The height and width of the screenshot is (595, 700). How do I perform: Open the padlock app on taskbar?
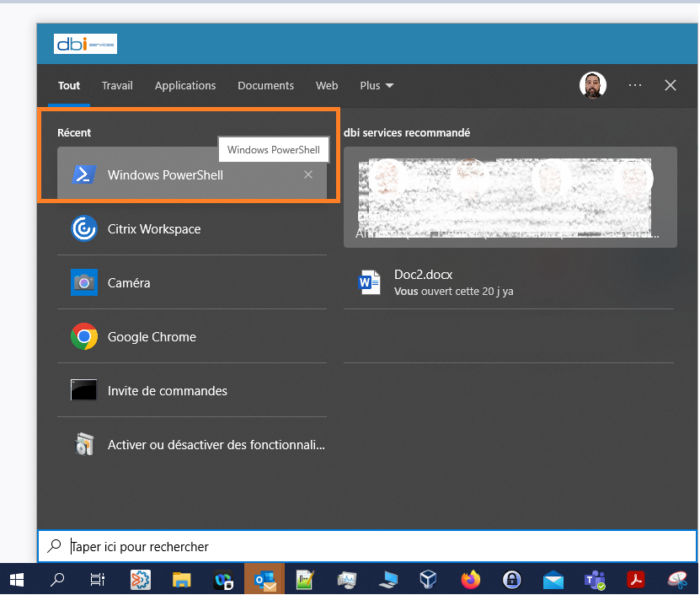pyautogui.click(x=511, y=580)
